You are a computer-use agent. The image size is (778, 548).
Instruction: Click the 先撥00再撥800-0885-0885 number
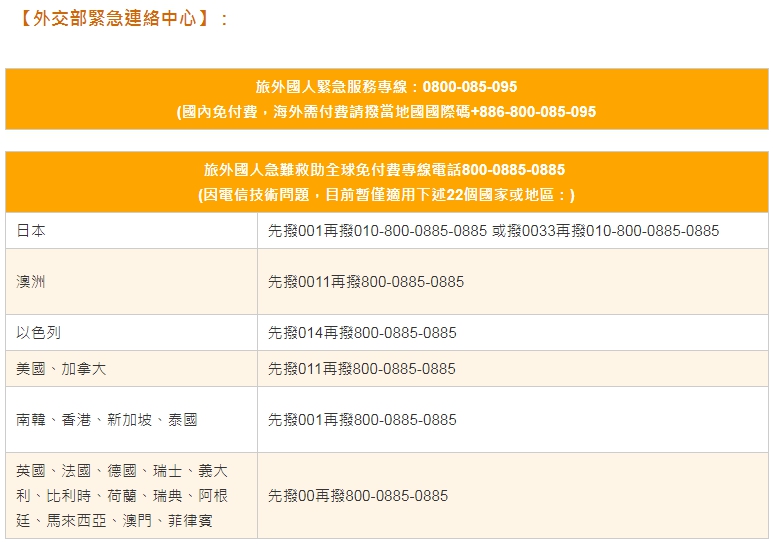tap(358, 496)
